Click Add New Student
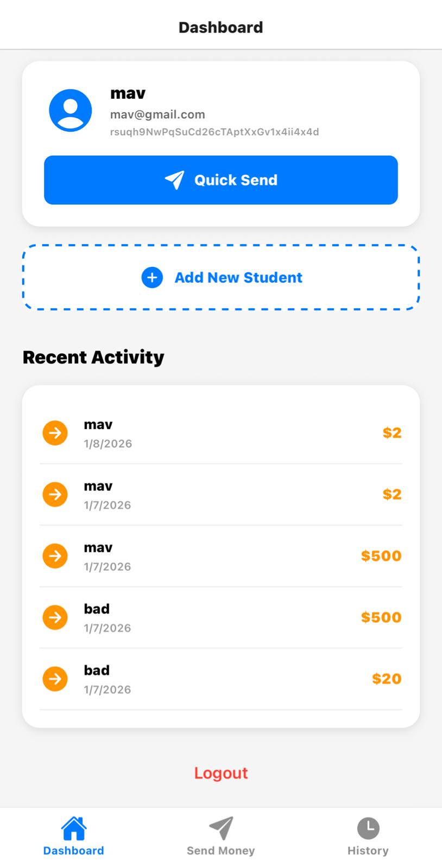This screenshot has width=442, height=868. click(x=221, y=278)
